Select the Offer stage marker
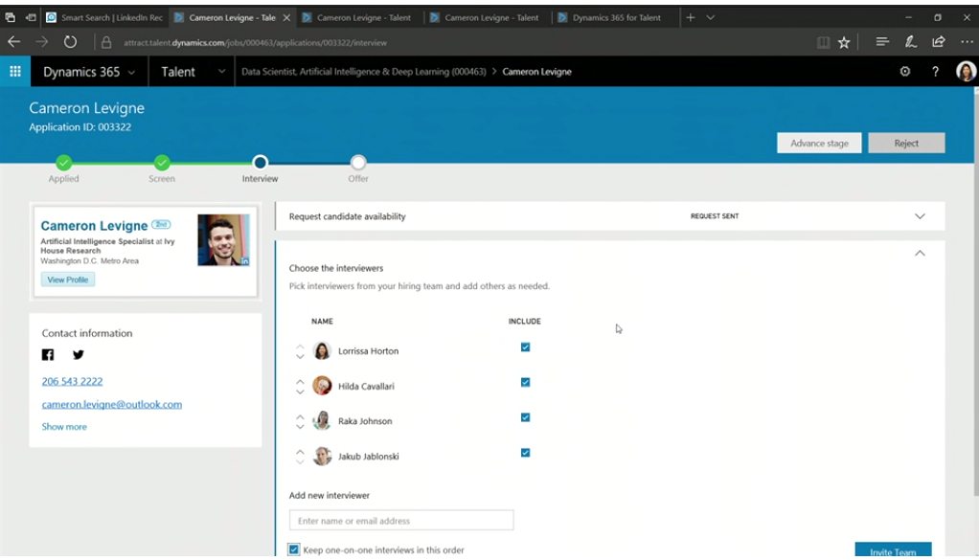 (358, 163)
